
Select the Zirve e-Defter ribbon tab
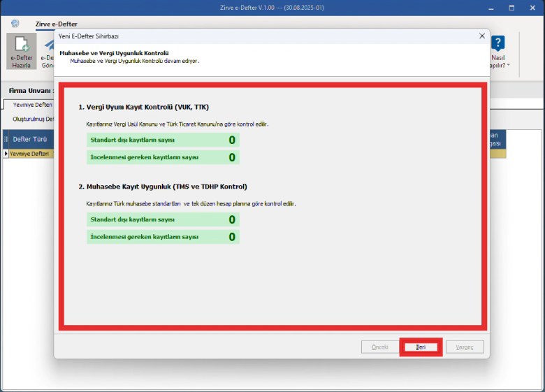click(x=57, y=24)
